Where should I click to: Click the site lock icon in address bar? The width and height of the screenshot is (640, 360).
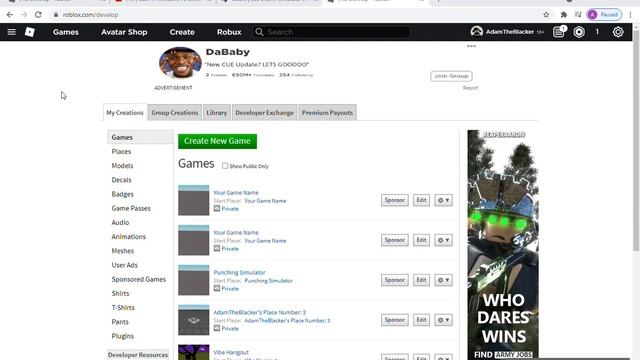[x=56, y=15]
